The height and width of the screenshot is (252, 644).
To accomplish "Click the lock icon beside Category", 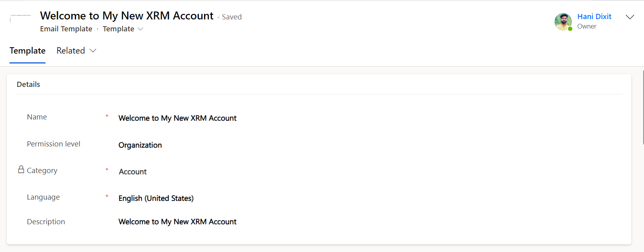I will pyautogui.click(x=21, y=170).
